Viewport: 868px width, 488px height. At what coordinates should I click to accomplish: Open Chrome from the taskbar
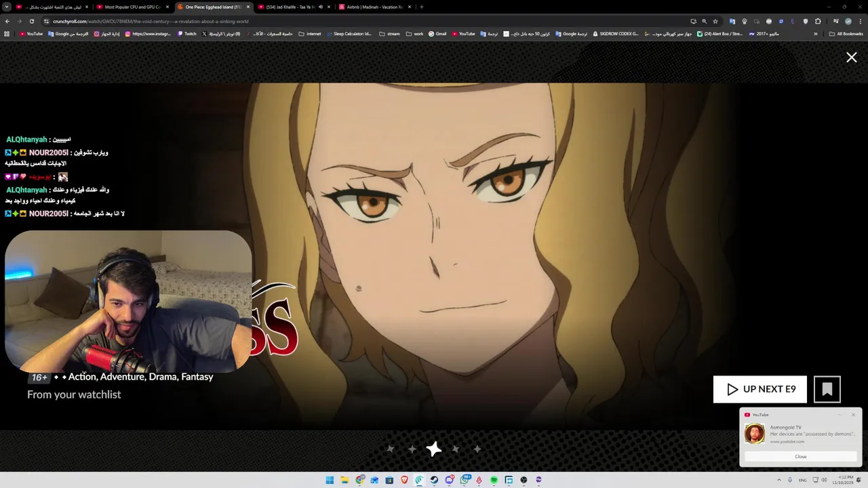click(359, 480)
